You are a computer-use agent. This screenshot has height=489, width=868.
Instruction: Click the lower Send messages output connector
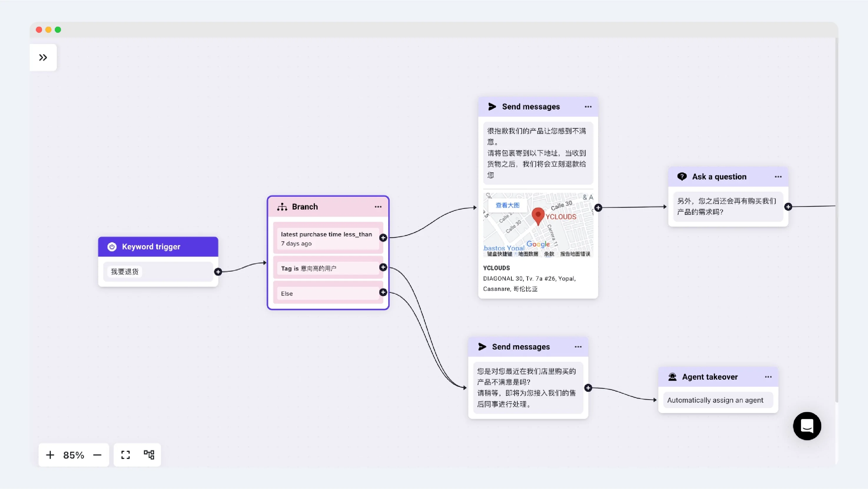[588, 388]
